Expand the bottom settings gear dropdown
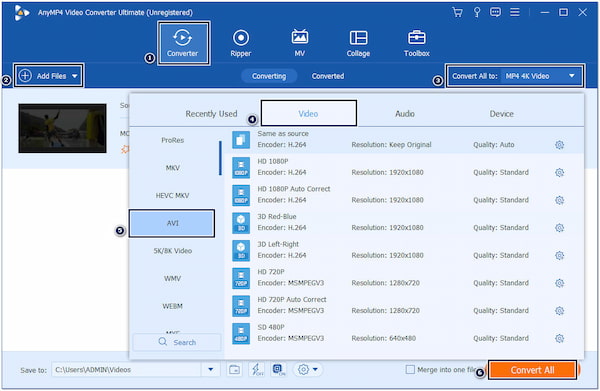The width and height of the screenshot is (600, 391). click(x=315, y=370)
